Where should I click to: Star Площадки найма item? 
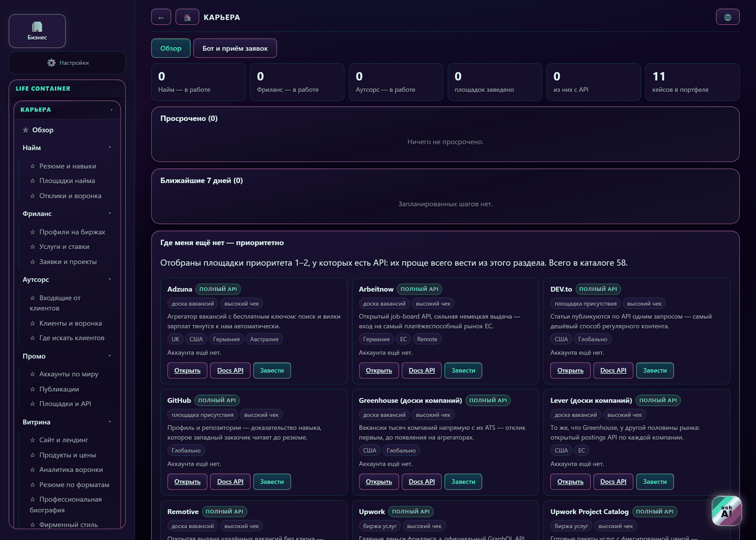click(33, 181)
